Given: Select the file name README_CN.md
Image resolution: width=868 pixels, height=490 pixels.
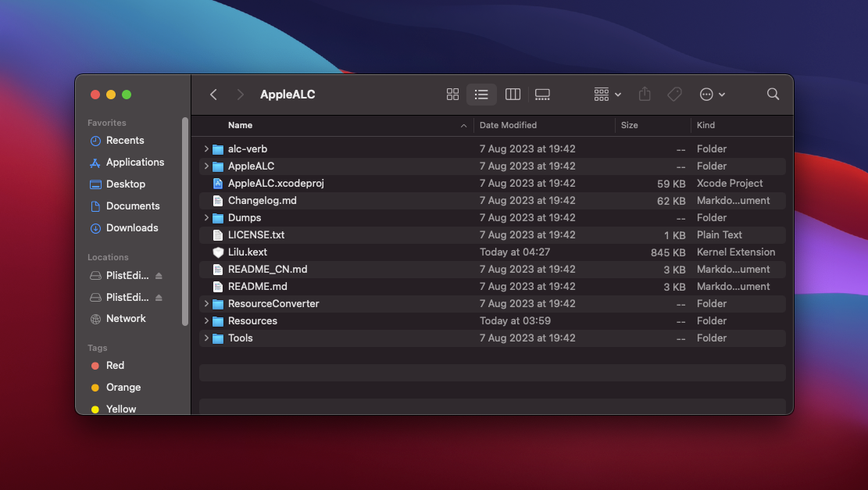Looking at the screenshot, I should (x=267, y=269).
